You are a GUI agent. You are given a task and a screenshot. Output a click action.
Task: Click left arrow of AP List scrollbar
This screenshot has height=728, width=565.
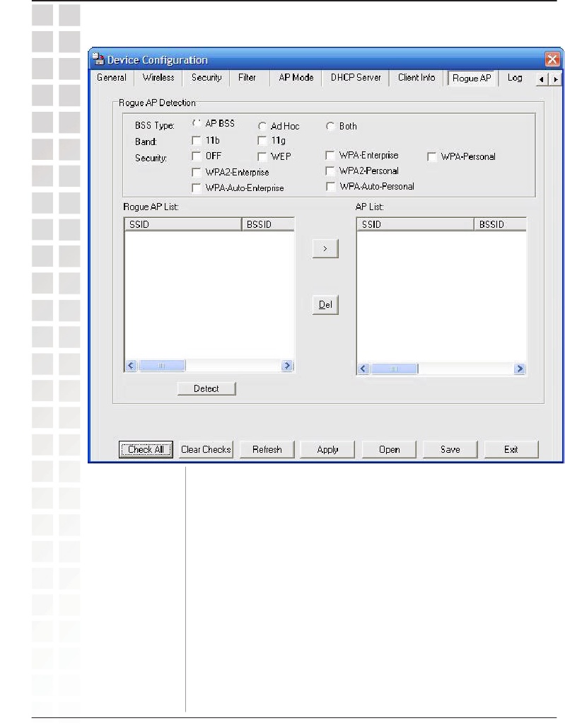click(x=363, y=369)
